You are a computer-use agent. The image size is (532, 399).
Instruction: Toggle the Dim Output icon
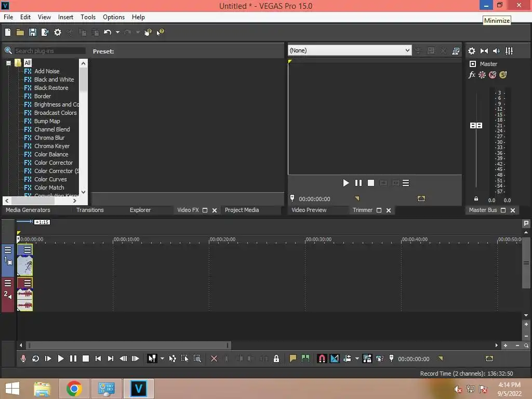point(496,51)
